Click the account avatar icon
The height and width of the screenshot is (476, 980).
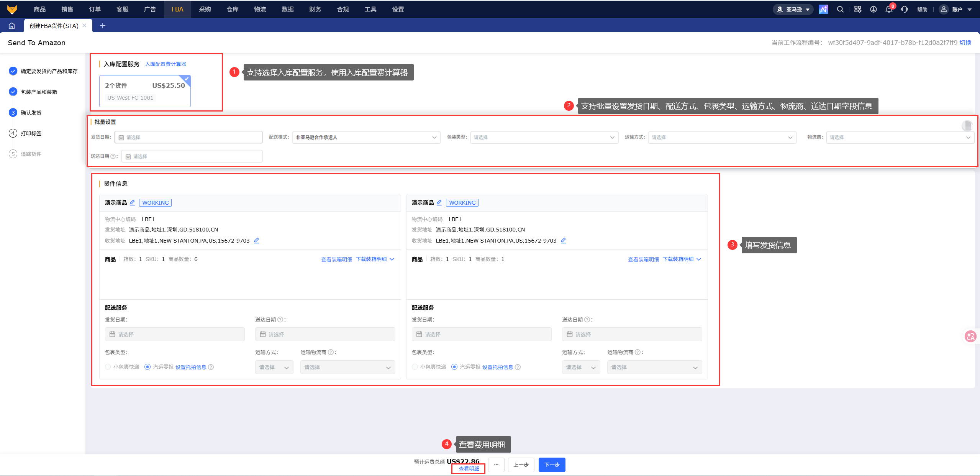944,9
